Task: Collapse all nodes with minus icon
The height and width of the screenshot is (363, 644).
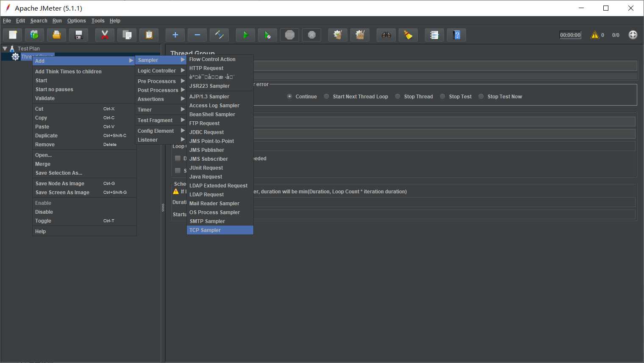Action: [197, 35]
